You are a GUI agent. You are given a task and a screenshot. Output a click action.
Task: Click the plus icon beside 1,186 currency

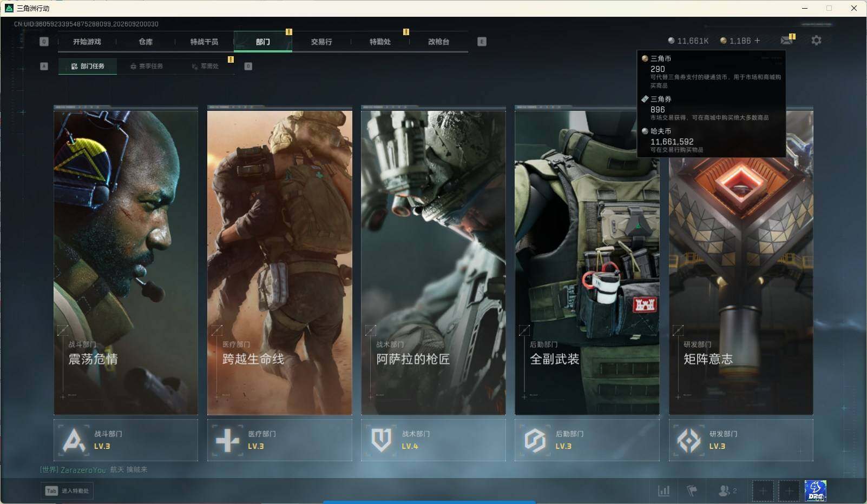click(x=757, y=41)
